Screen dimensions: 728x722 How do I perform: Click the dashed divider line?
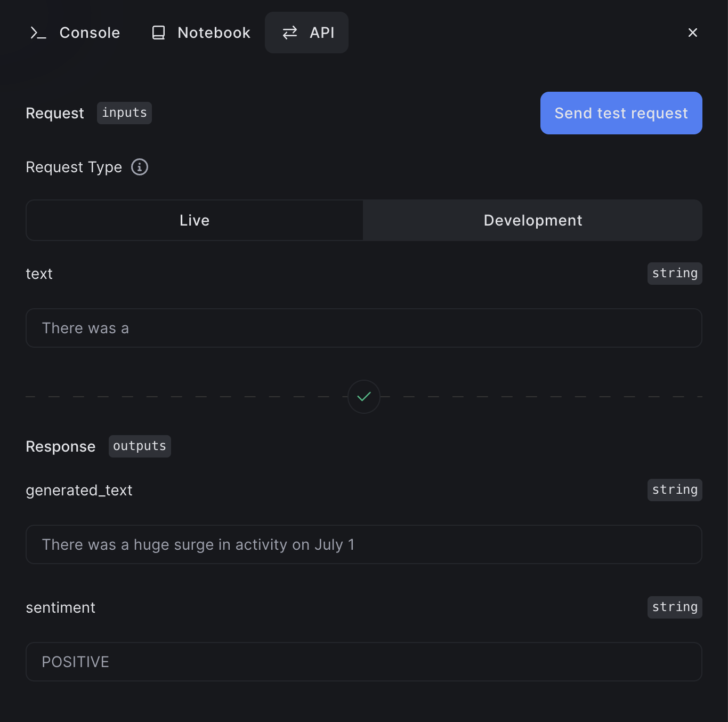[x=187, y=397]
